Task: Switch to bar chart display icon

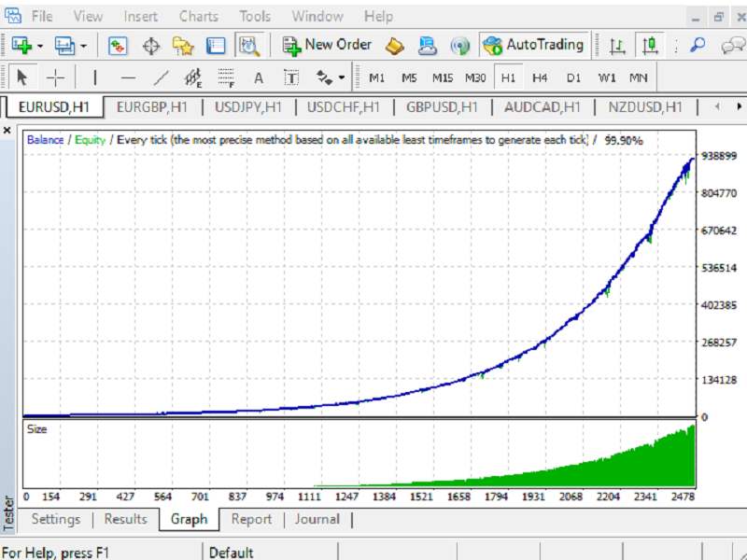Action: click(617, 46)
